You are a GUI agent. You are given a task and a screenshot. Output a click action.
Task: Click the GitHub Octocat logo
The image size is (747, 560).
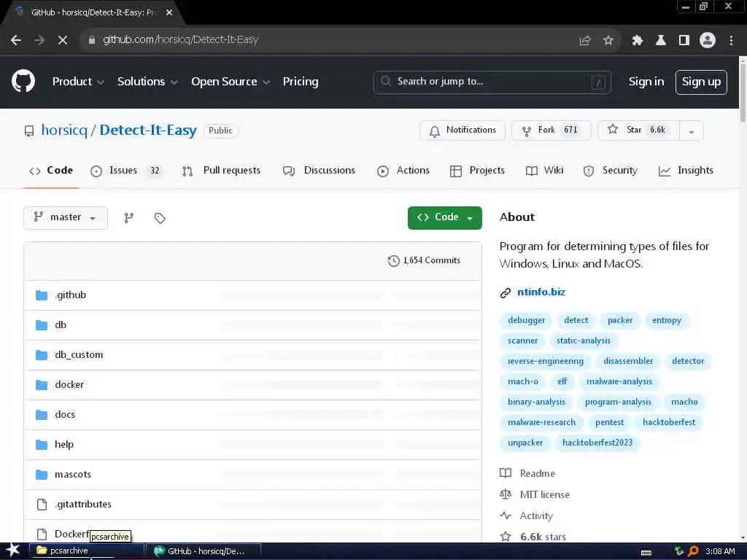23,81
